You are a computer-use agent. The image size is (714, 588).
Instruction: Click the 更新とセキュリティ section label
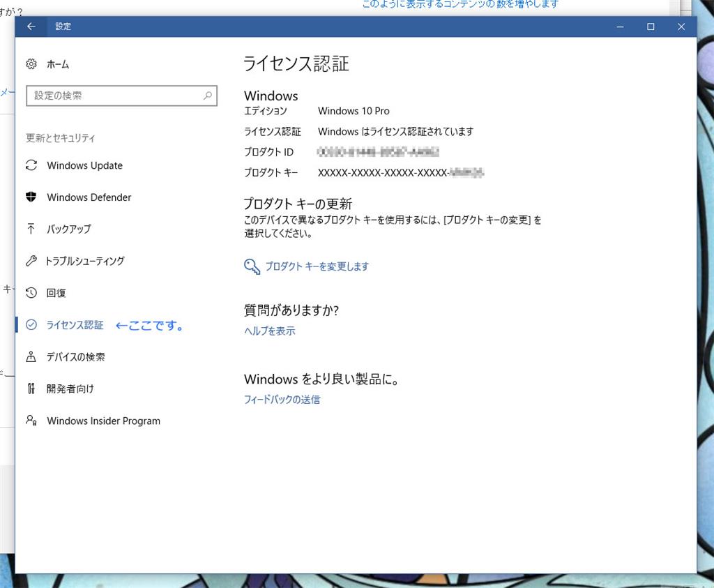coord(60,138)
